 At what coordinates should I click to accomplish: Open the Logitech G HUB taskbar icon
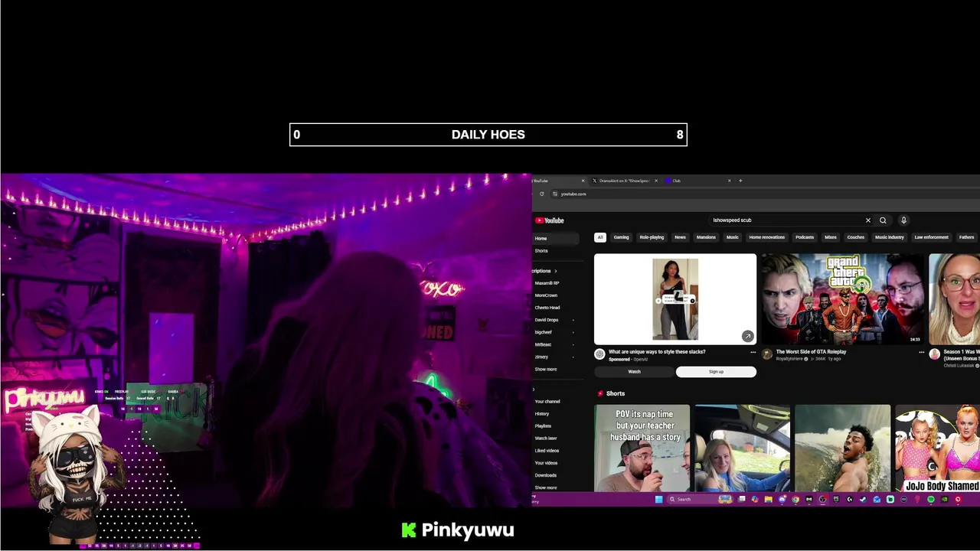pos(849,500)
